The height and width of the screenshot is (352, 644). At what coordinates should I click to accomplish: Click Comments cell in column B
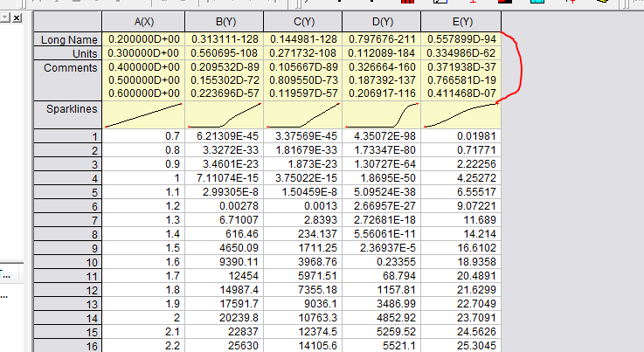[x=225, y=80]
